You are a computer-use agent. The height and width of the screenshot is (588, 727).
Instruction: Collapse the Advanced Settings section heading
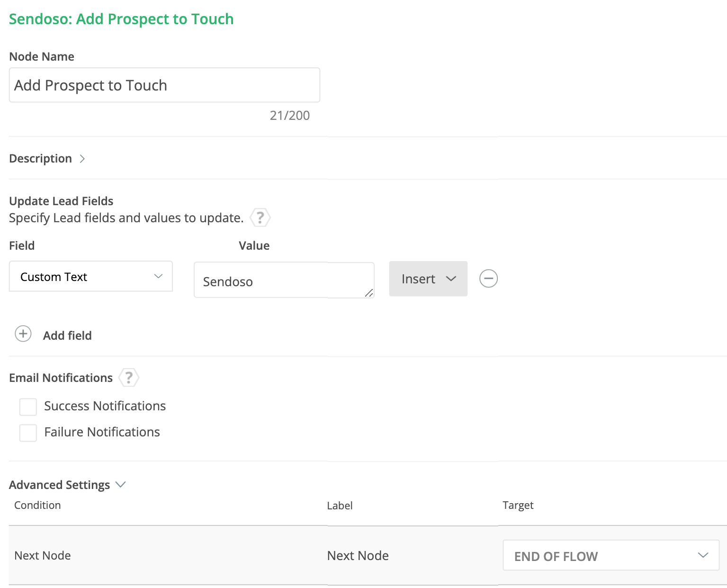coord(59,485)
